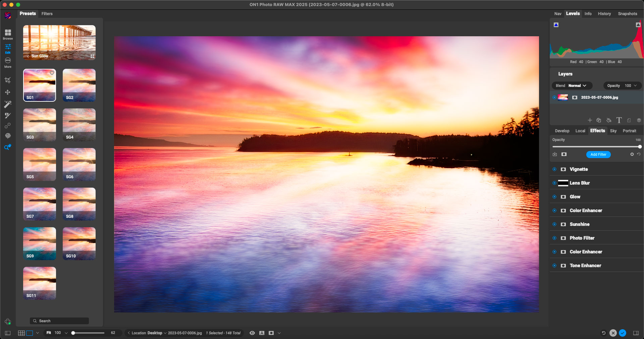
Task: Click the Cancel X icon at bottom right
Action: pyautogui.click(x=613, y=333)
